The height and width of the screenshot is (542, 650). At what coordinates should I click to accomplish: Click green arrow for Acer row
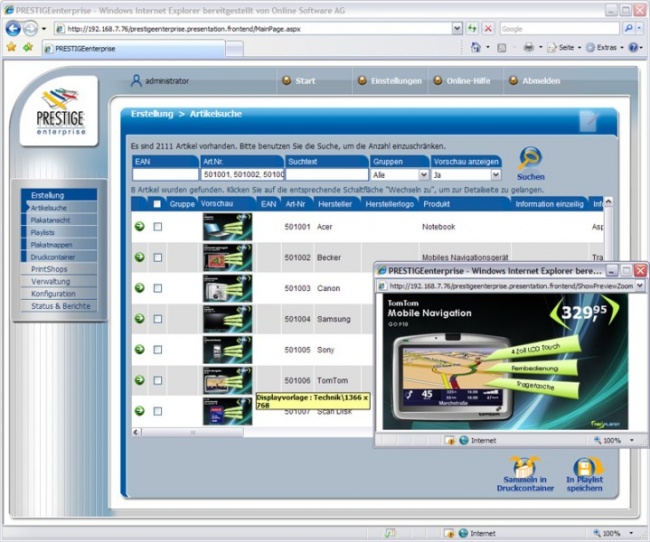pos(140,226)
